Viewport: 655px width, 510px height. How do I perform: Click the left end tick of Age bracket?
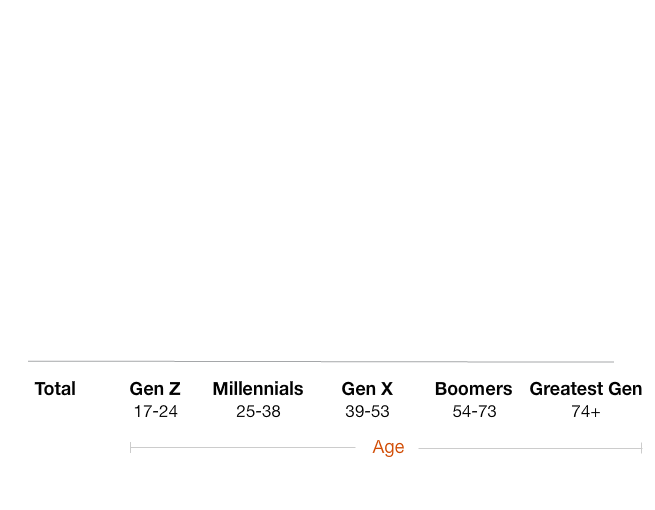point(131,448)
